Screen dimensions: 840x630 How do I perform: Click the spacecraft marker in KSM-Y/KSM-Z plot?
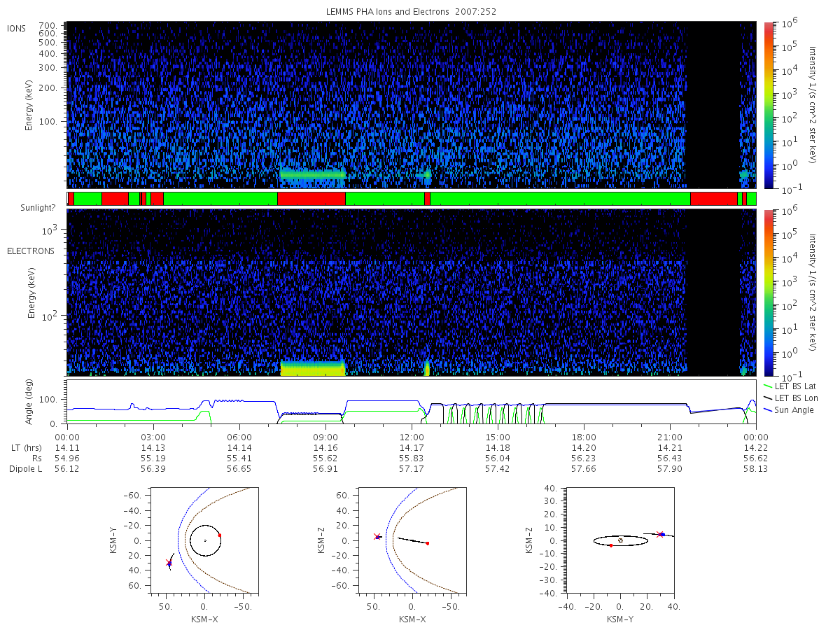click(x=661, y=534)
